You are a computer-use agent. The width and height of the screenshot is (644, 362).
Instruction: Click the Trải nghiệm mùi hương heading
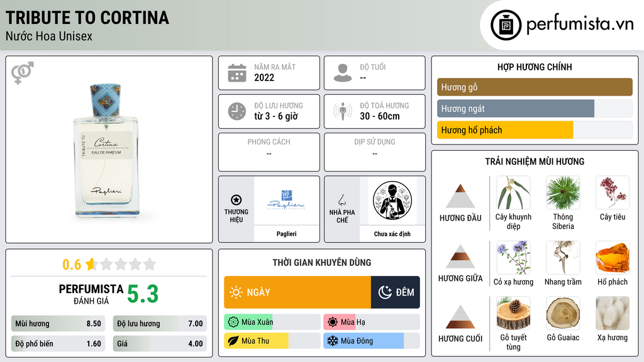(535, 162)
